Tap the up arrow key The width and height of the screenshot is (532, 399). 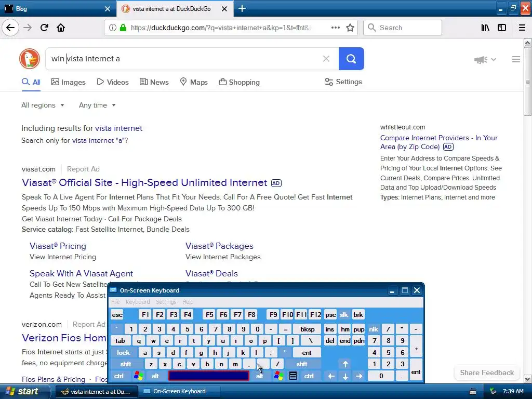click(x=345, y=364)
